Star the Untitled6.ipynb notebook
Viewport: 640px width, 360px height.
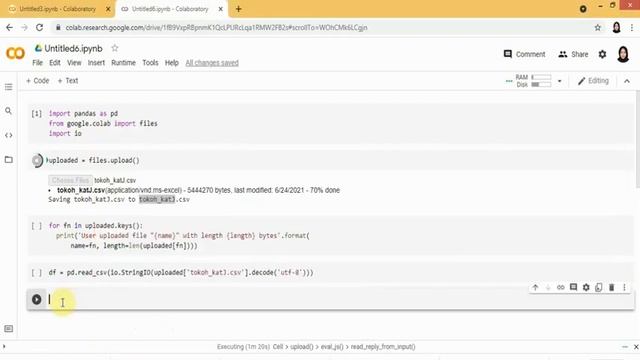(x=115, y=48)
